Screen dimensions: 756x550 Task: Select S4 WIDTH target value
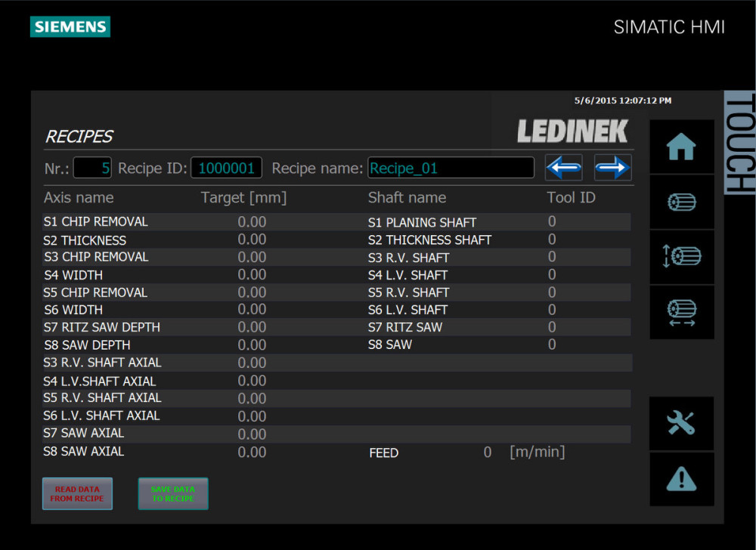click(x=252, y=274)
